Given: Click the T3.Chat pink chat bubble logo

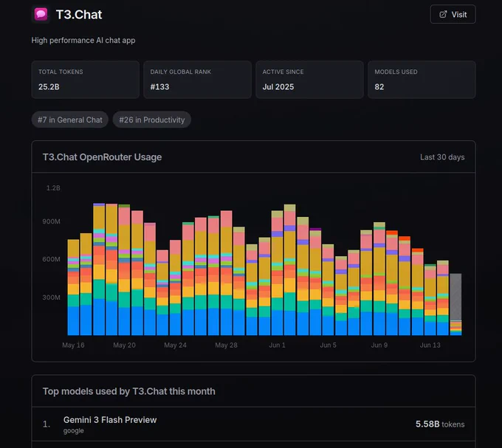Looking at the screenshot, I should coord(41,15).
